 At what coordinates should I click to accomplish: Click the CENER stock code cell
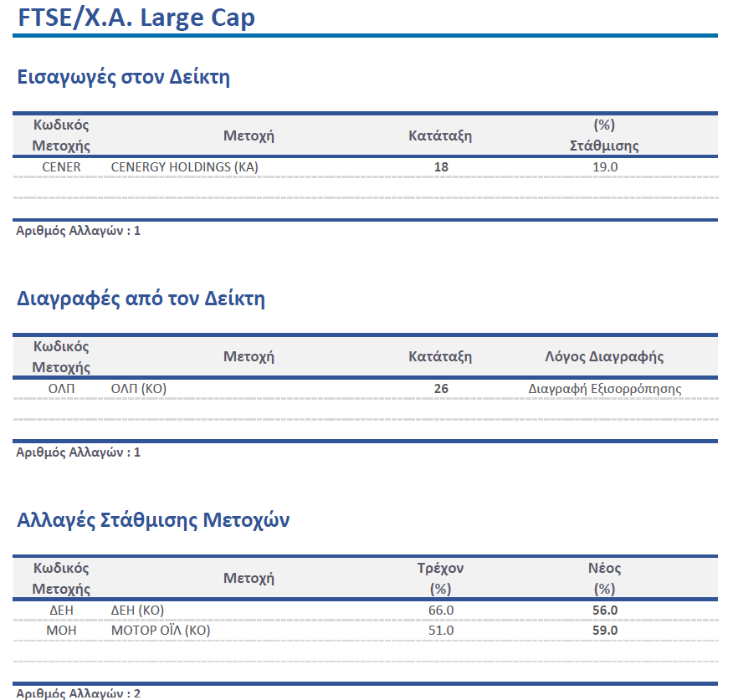[x=61, y=166]
